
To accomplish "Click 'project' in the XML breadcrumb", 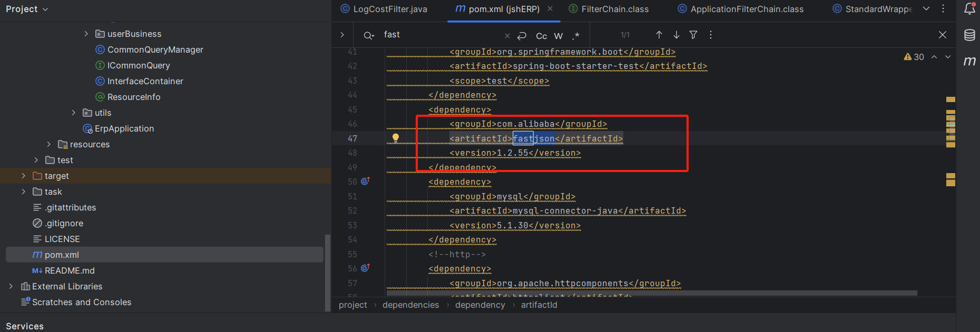I will coord(353,305).
